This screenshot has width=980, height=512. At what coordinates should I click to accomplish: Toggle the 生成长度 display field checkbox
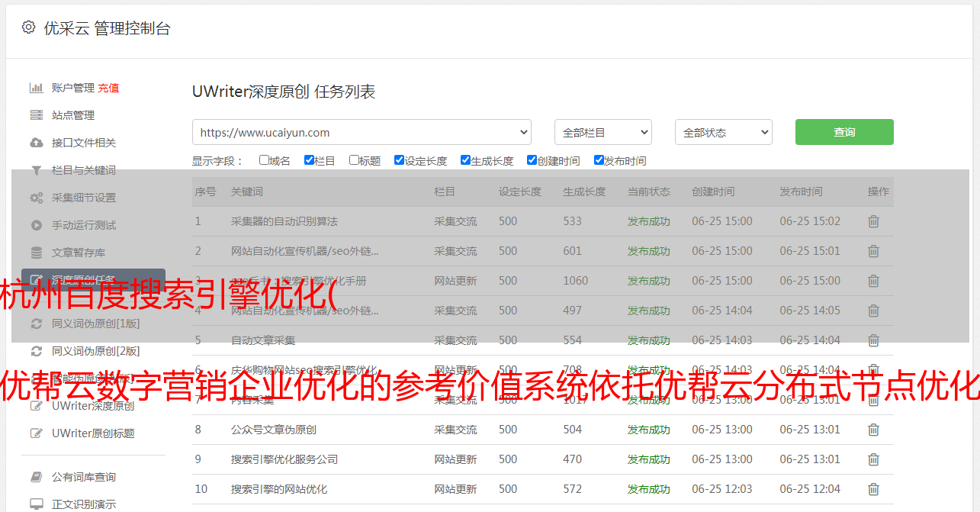[x=465, y=160]
